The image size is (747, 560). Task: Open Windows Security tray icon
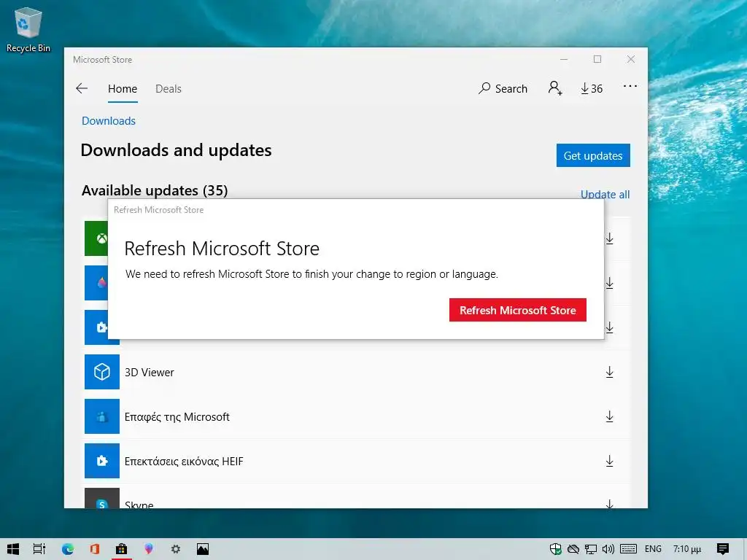click(x=555, y=549)
